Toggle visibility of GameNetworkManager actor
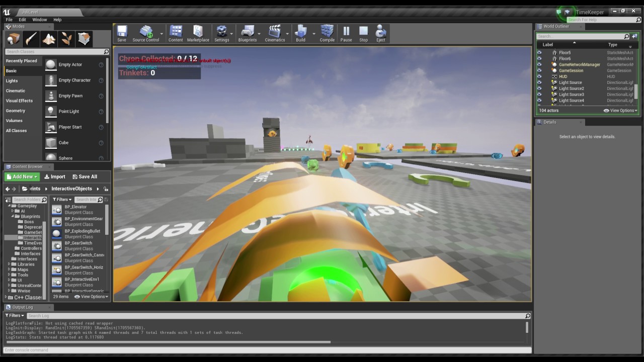This screenshot has width=644, height=362. point(539,65)
